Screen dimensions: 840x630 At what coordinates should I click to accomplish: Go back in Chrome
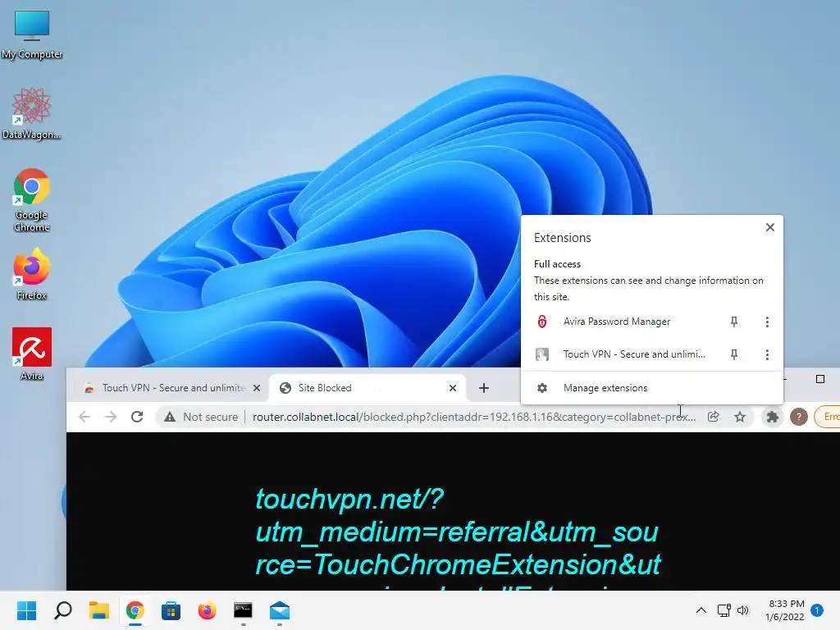point(84,417)
